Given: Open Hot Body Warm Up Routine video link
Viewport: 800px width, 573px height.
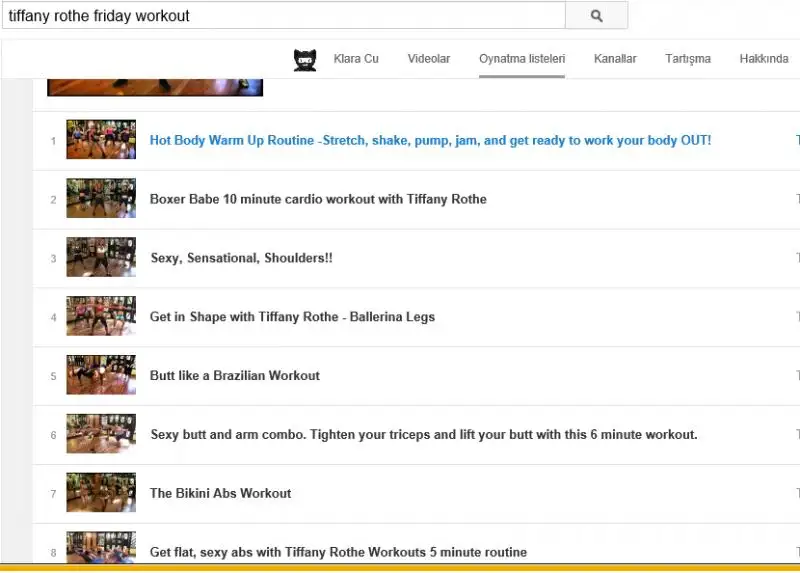Looking at the screenshot, I should click(430, 141).
